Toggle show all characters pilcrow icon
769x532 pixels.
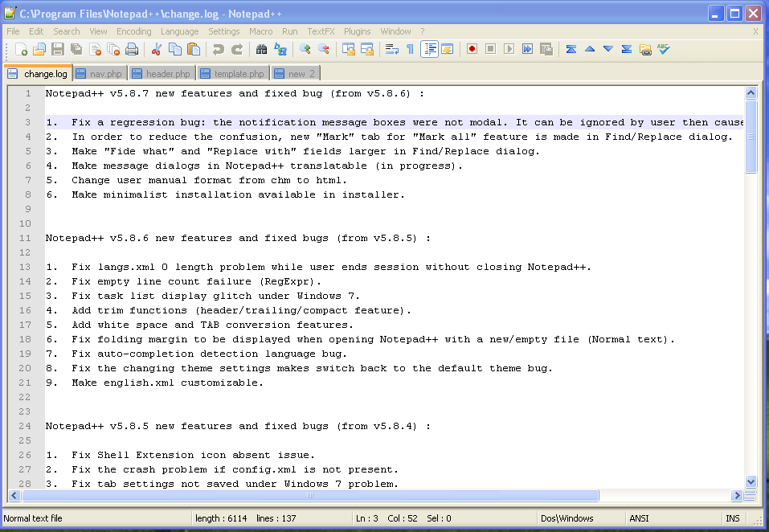coord(411,49)
